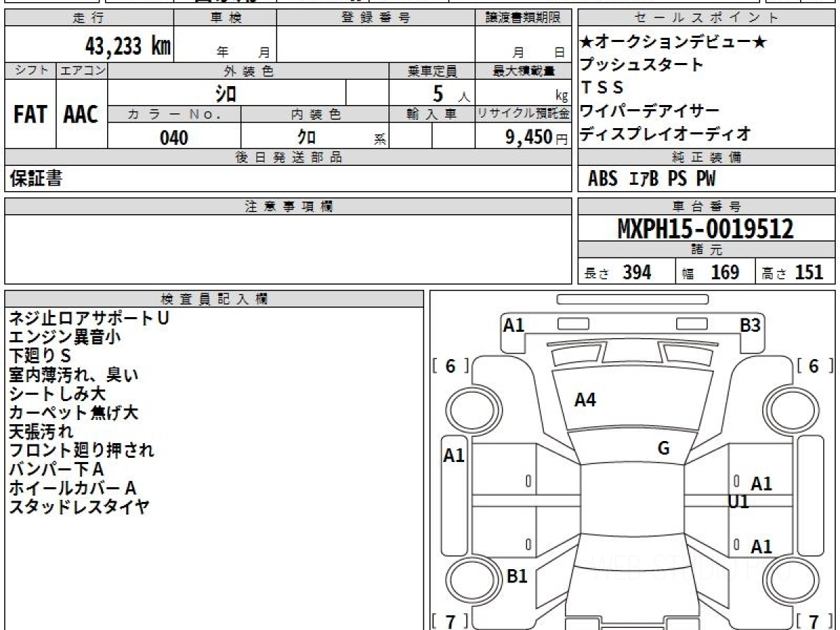Screen dimensions: 840x630
Task: Click the B3 damage mark on diagram
Action: click(x=750, y=325)
